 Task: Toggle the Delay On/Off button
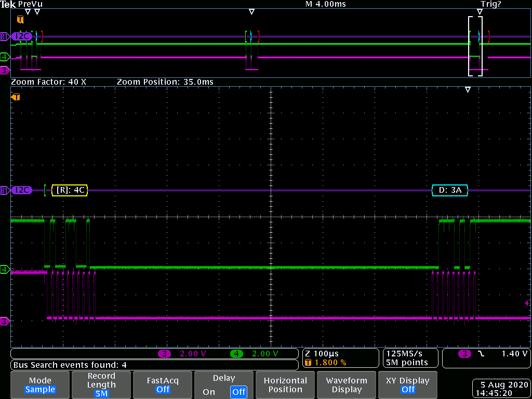tap(223, 385)
